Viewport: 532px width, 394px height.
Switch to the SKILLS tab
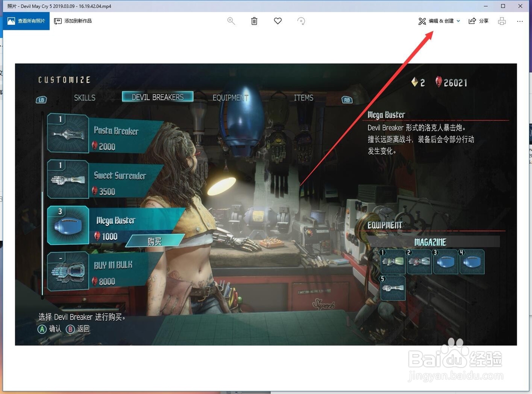(x=85, y=98)
